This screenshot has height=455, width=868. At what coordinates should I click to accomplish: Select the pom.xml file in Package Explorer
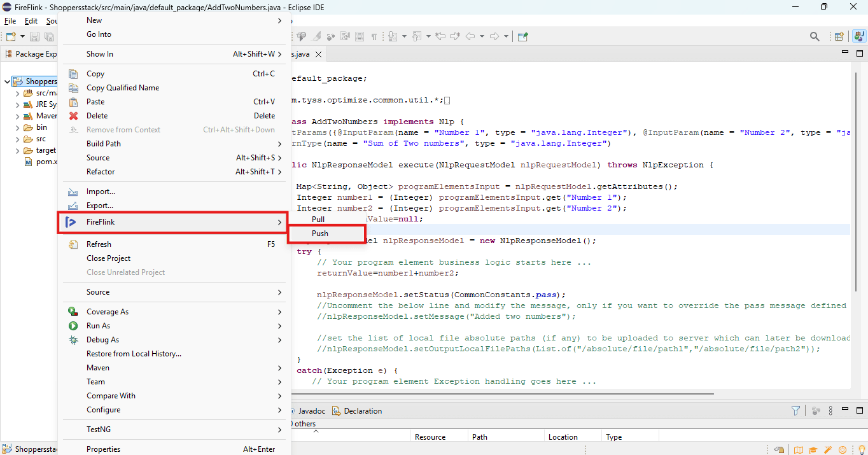[x=41, y=162]
